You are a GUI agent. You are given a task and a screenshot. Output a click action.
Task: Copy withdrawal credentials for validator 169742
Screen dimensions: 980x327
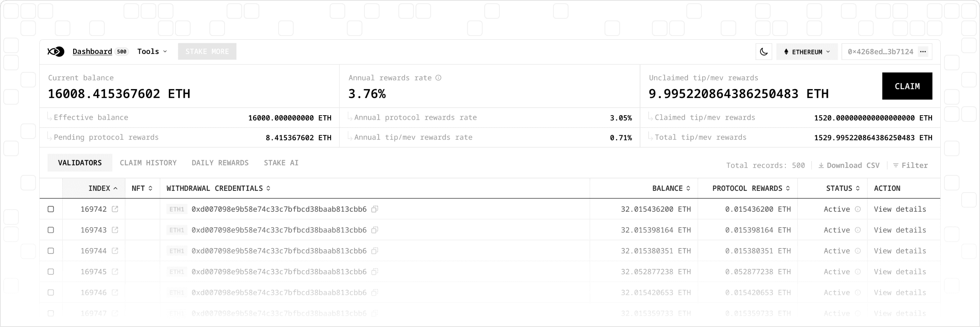pyautogui.click(x=375, y=209)
